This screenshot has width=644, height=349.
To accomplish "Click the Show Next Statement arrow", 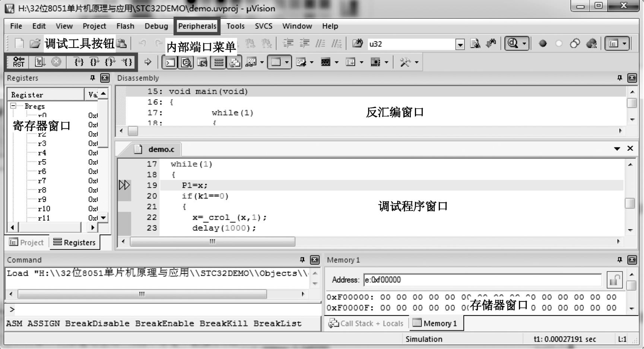I will [148, 62].
